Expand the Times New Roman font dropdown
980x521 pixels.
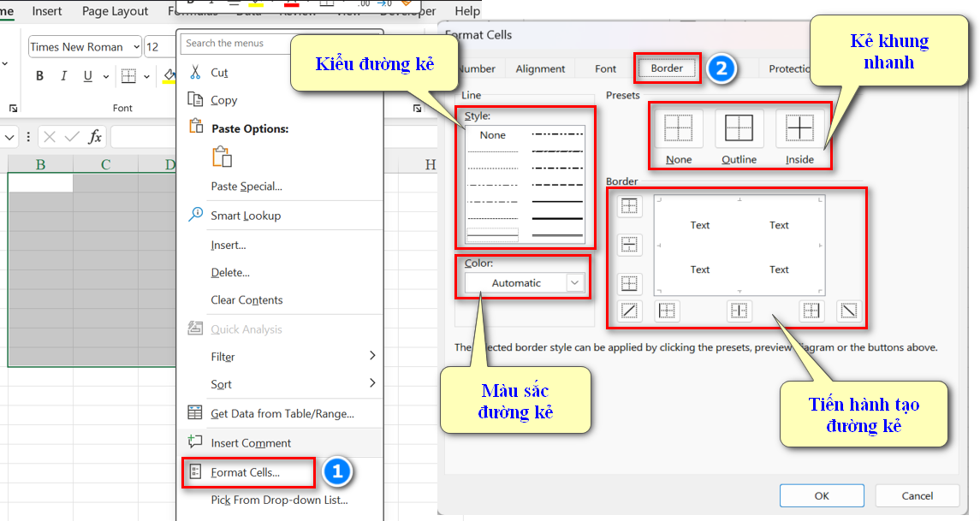click(135, 47)
